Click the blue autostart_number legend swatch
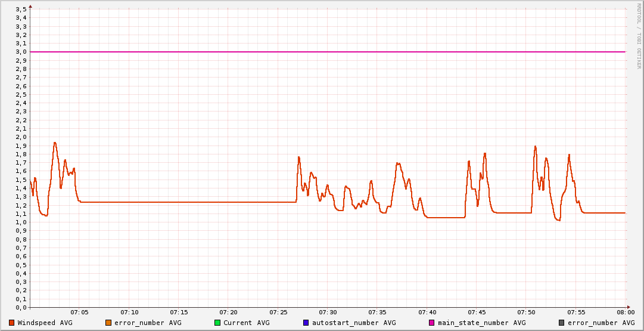This screenshot has height=331, width=644. (306, 323)
